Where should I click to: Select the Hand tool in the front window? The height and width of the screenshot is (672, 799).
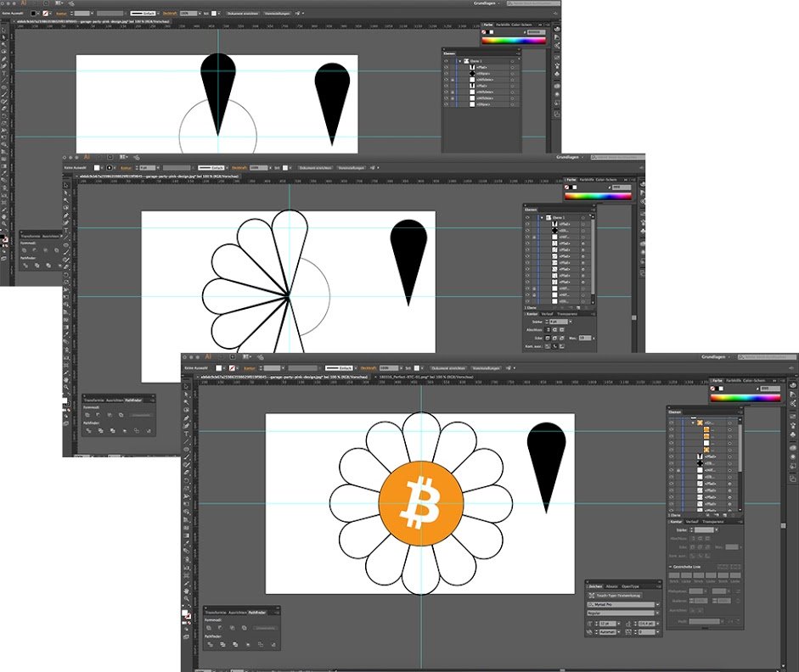pos(187,591)
